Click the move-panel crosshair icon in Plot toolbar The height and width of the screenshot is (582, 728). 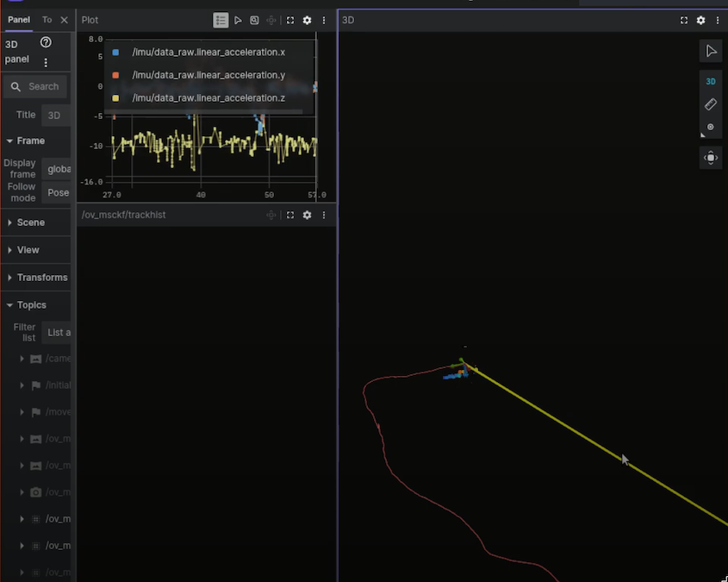pos(271,21)
